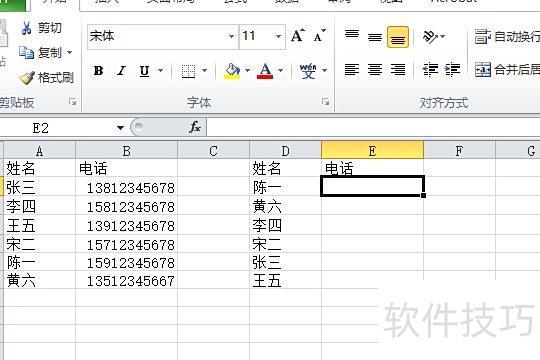Image resolution: width=540 pixels, height=360 pixels.
Task: Click cell containing 13912345678
Action: tap(126, 226)
